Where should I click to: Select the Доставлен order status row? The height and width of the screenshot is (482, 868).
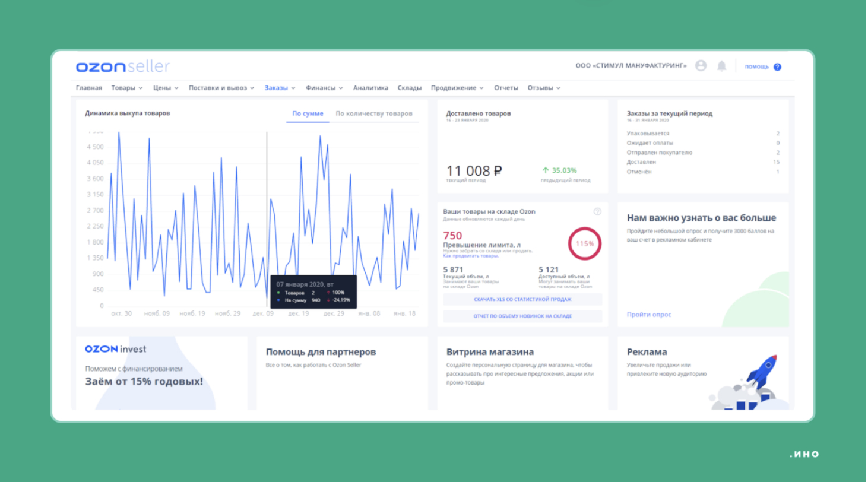coord(703,162)
